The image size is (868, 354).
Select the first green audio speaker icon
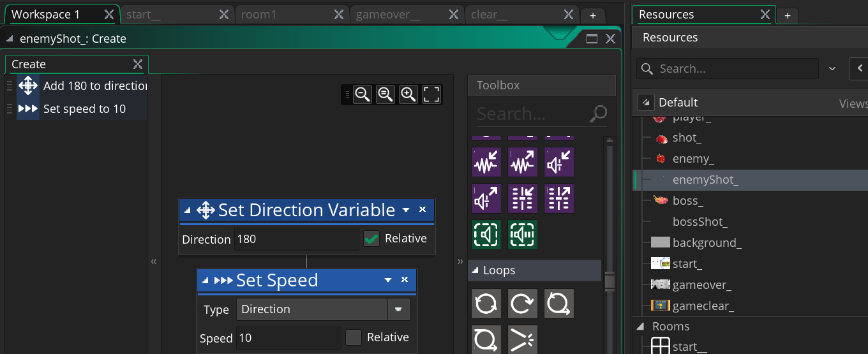tap(486, 235)
